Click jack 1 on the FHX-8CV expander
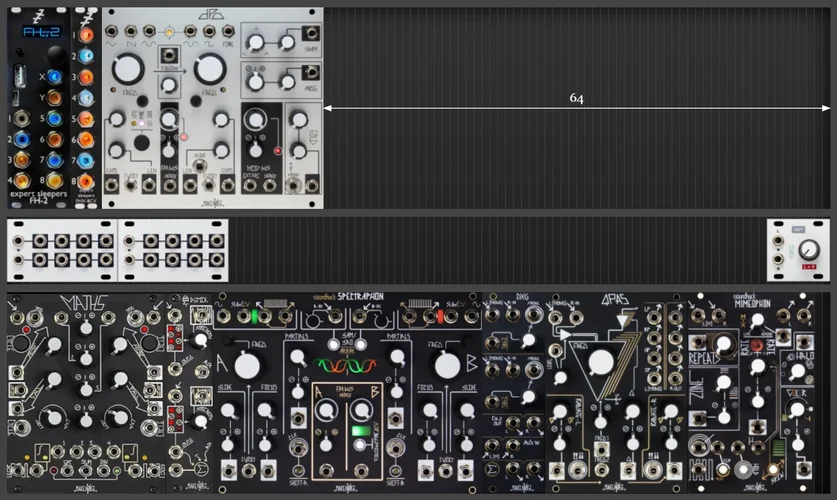 coord(88,35)
